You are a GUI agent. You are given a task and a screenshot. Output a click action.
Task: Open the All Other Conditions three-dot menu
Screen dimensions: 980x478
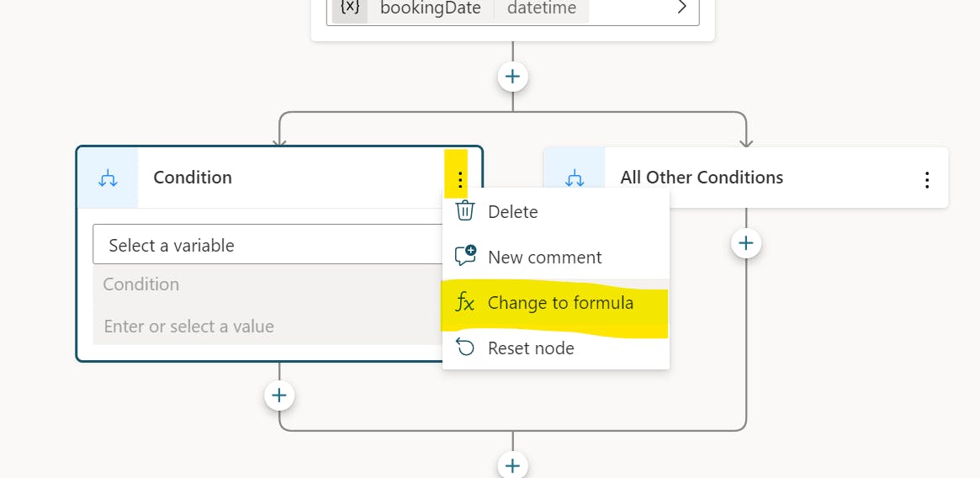coord(926,179)
